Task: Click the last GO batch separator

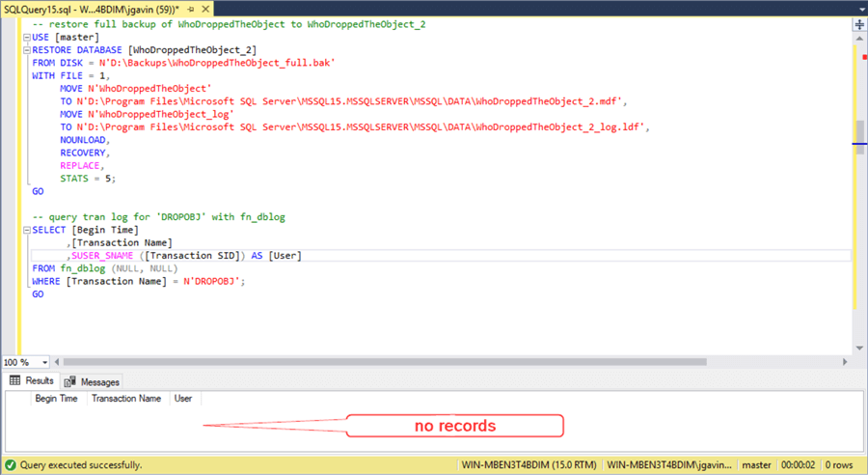Action: (38, 294)
